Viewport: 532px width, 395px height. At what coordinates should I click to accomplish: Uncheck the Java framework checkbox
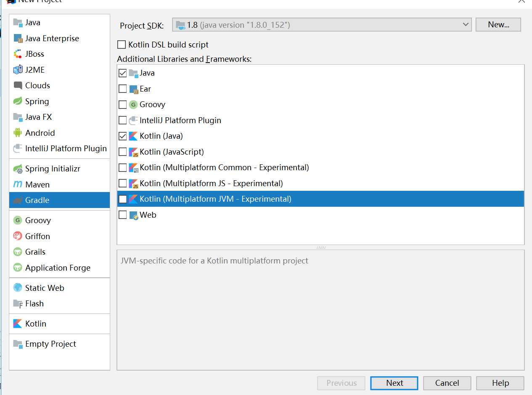(122, 73)
